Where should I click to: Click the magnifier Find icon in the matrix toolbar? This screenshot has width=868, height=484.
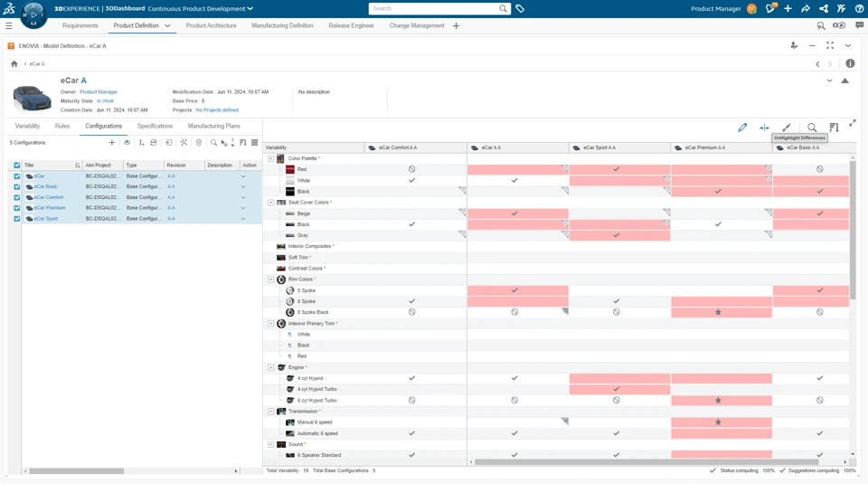[812, 128]
